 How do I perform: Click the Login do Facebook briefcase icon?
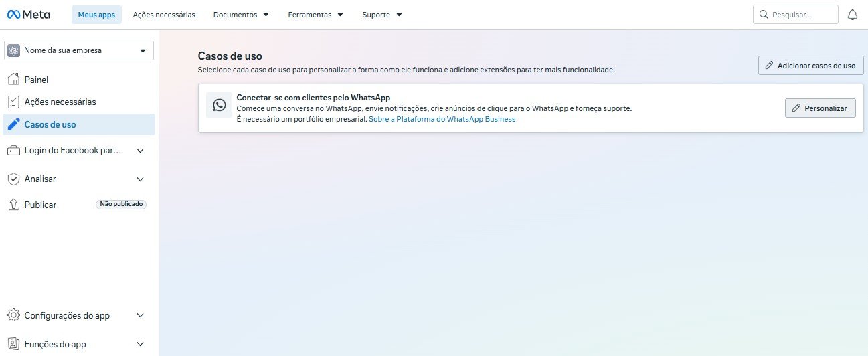point(13,151)
